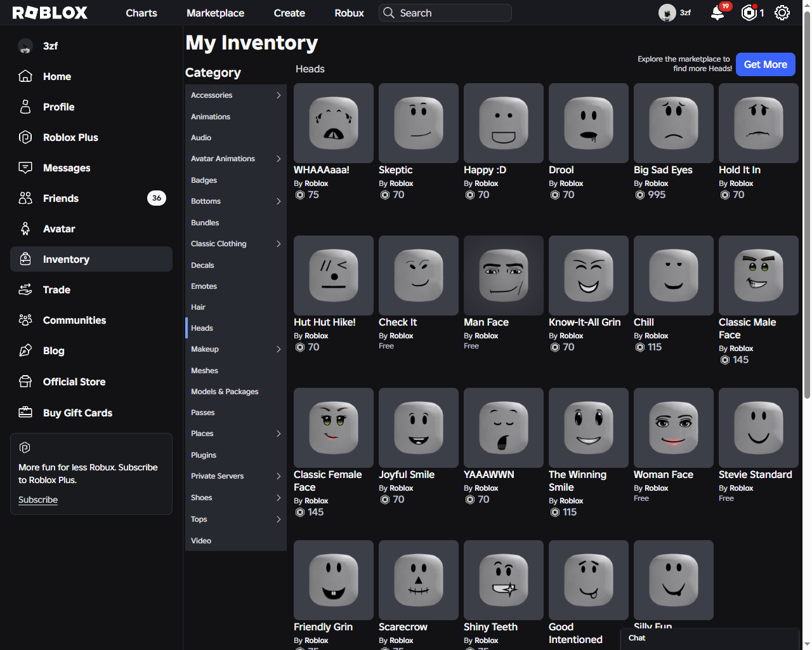Open the Joyful Smile head thumbnail
The height and width of the screenshot is (650, 812).
point(419,428)
